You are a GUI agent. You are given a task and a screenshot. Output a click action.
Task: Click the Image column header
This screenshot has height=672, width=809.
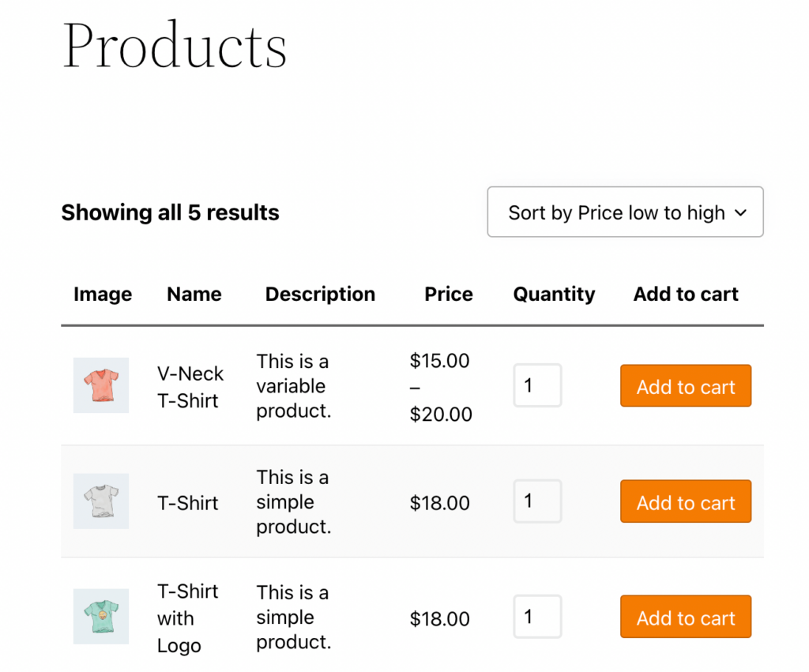point(103,294)
